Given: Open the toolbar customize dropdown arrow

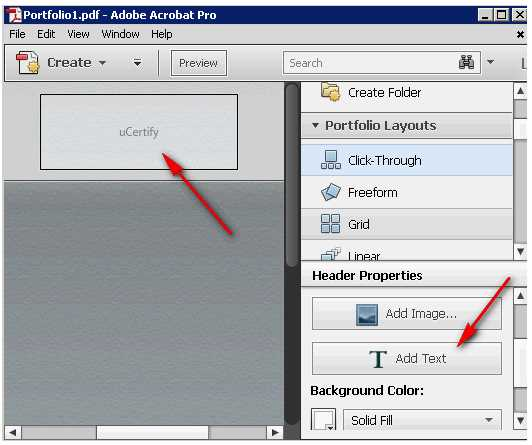Looking at the screenshot, I should 137,63.
